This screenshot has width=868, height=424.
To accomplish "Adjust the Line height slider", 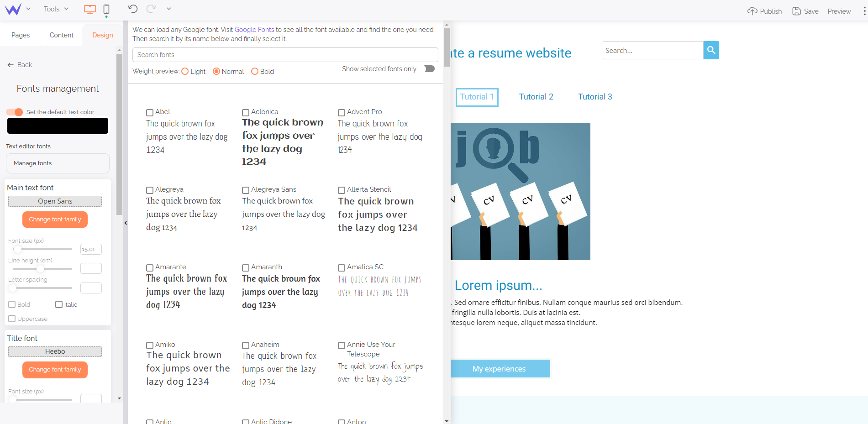I will coord(40,269).
